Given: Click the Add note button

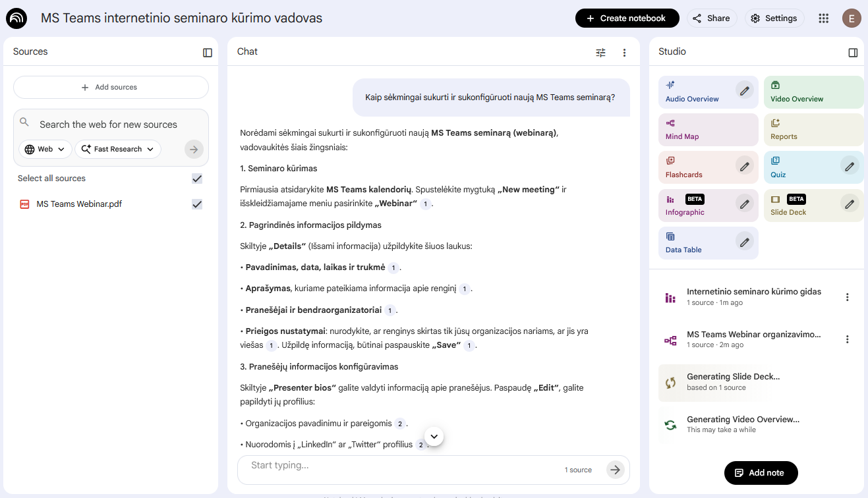Looking at the screenshot, I should point(761,472).
